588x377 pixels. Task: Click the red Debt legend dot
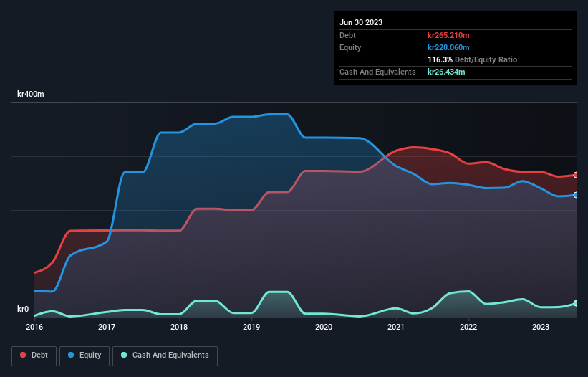pyautogui.click(x=23, y=355)
